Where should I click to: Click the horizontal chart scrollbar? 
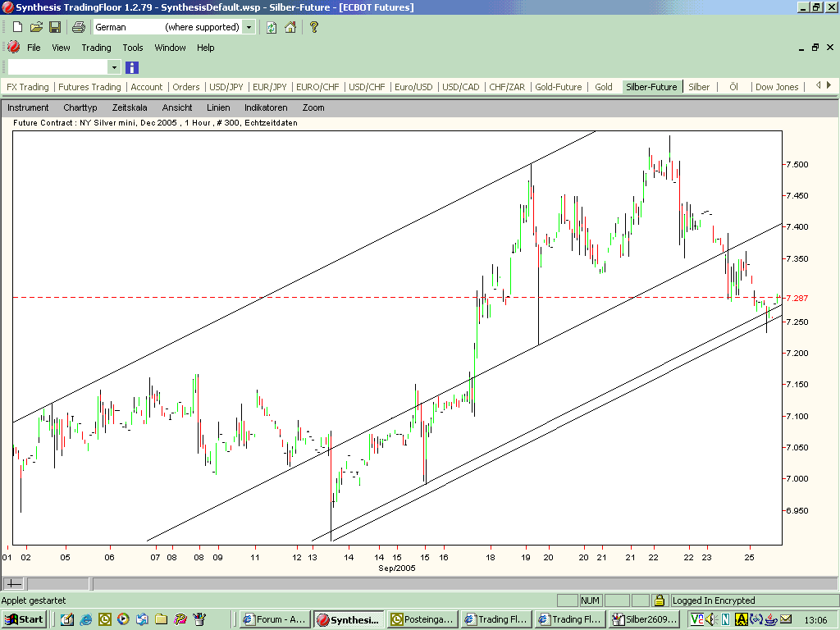click(x=465, y=583)
